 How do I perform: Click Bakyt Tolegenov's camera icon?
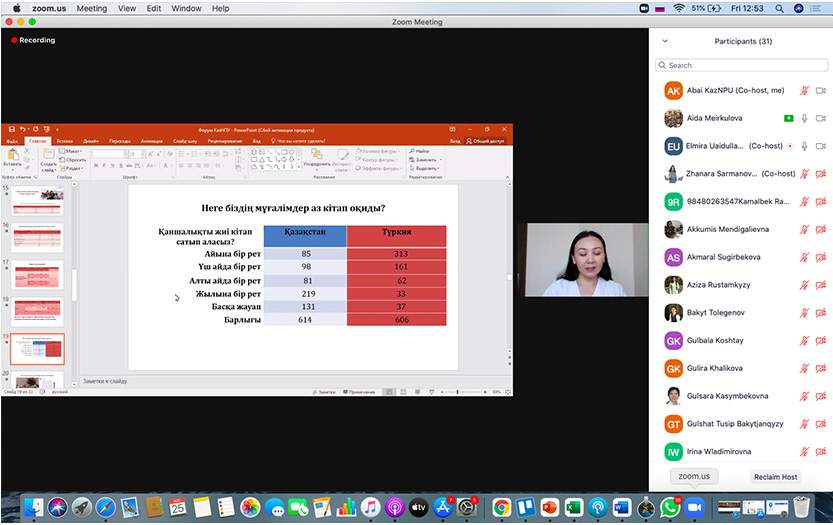(821, 313)
